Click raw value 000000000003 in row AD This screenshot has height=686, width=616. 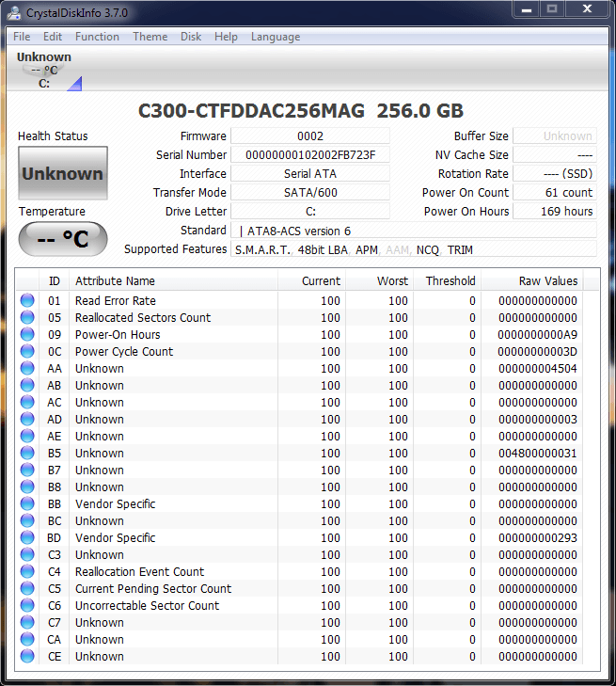click(537, 419)
